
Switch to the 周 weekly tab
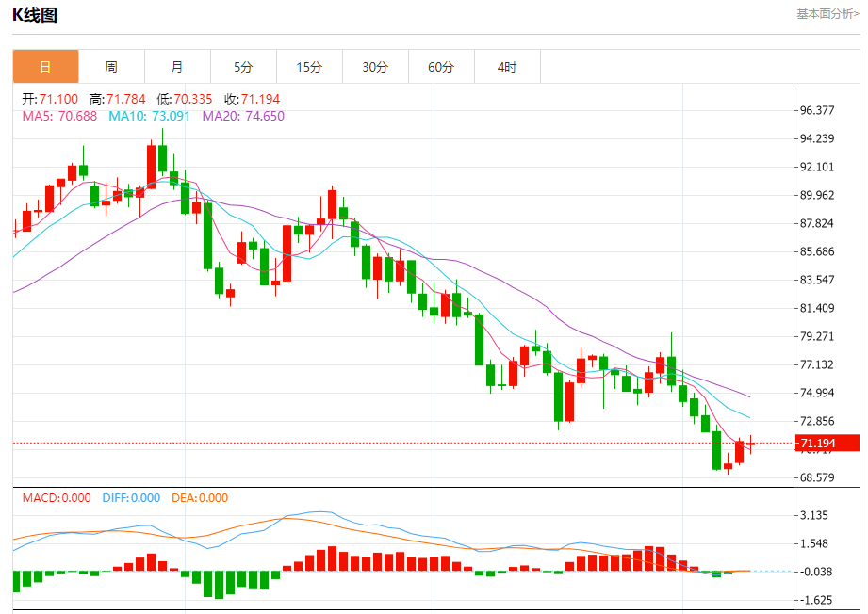pos(111,67)
